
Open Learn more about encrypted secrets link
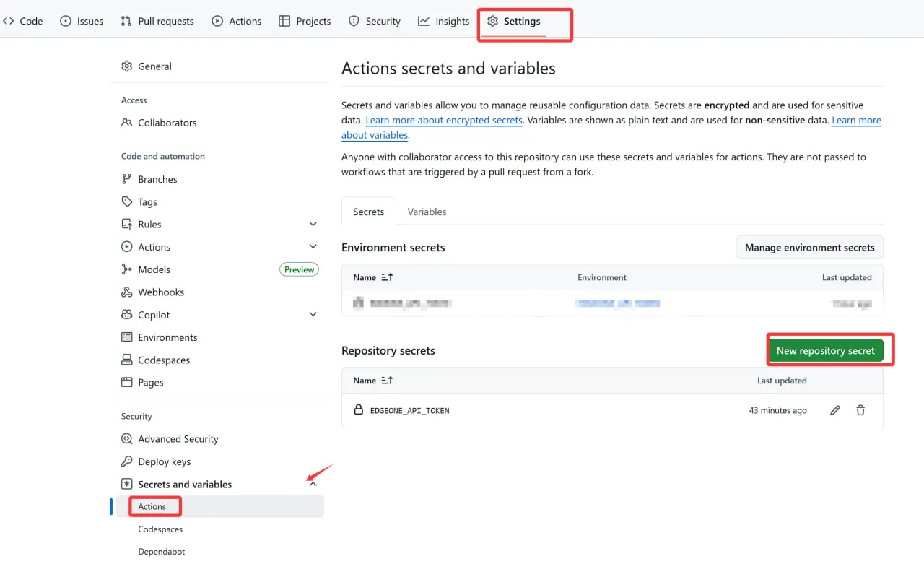click(444, 121)
